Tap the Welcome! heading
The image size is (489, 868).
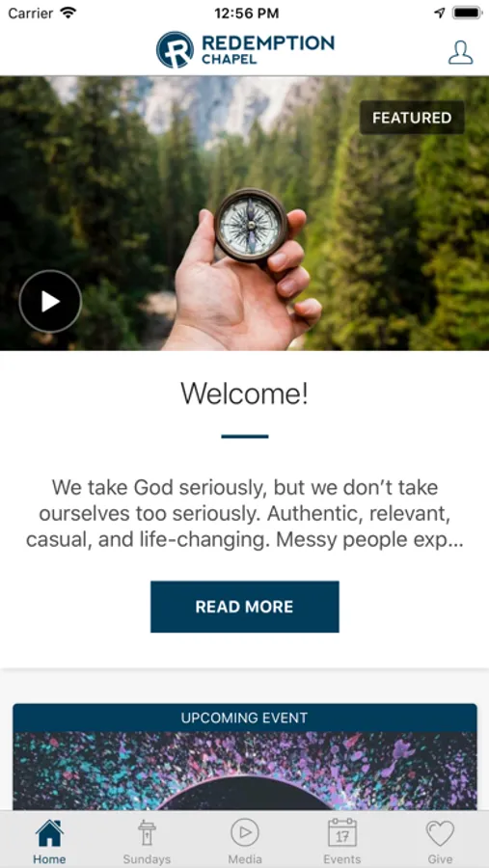(245, 393)
